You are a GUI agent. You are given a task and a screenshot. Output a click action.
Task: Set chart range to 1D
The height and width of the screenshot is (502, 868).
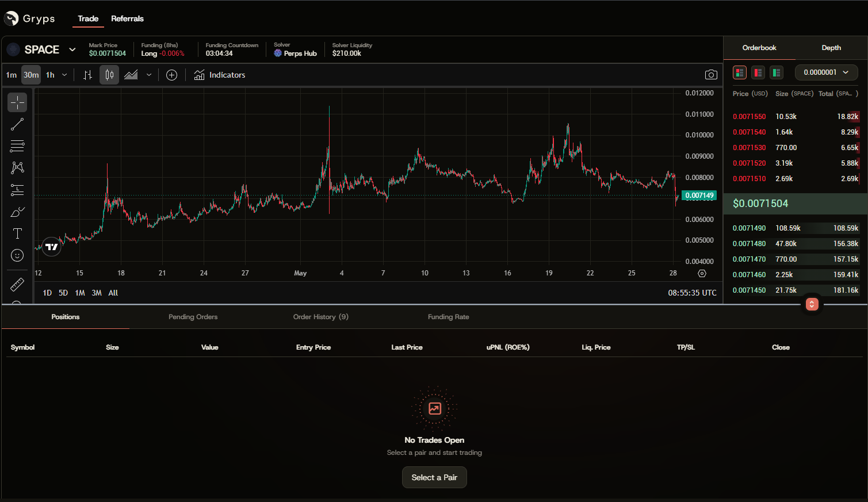[x=47, y=293]
